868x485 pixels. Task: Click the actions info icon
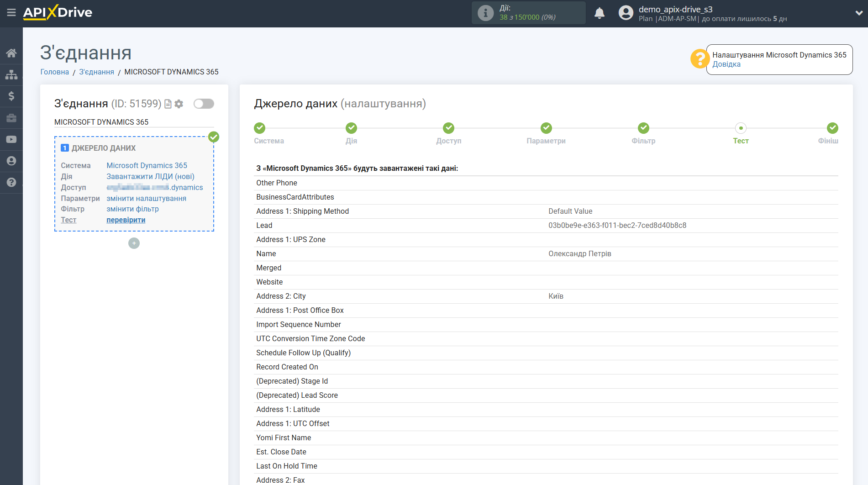click(x=485, y=13)
